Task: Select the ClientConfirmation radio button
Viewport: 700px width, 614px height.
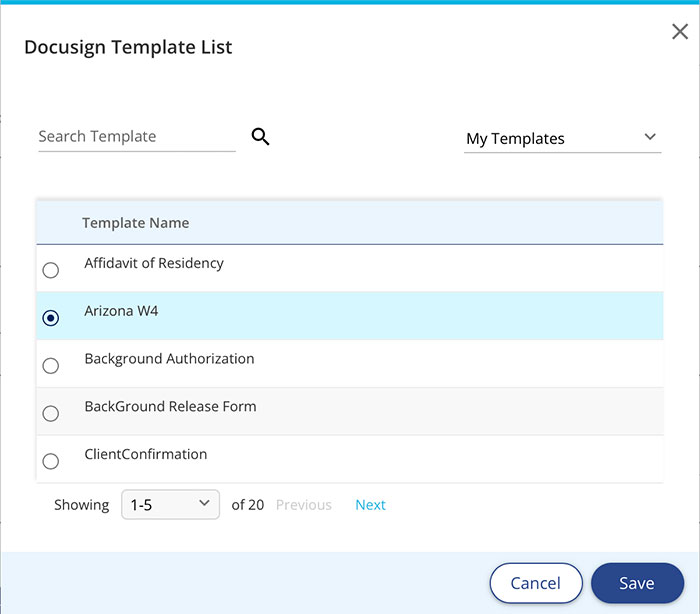Action: [x=50, y=461]
